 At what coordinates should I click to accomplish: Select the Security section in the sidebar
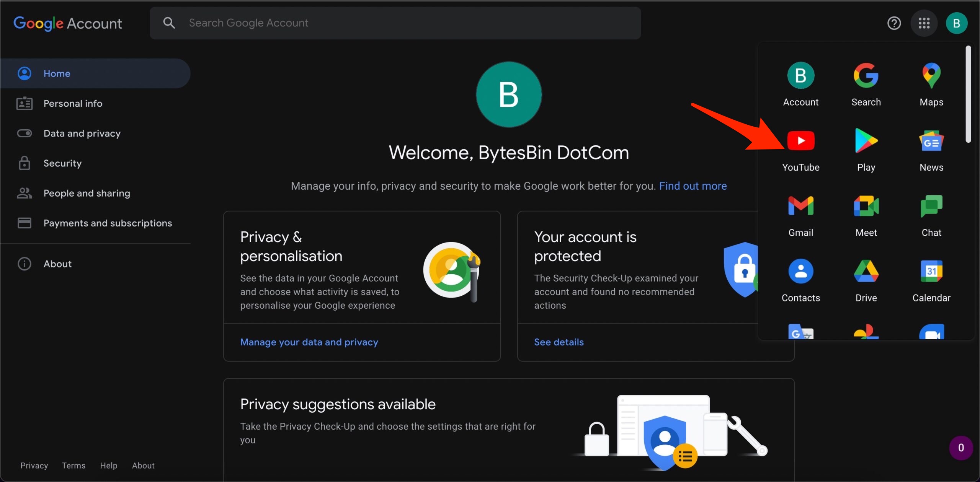(x=62, y=163)
